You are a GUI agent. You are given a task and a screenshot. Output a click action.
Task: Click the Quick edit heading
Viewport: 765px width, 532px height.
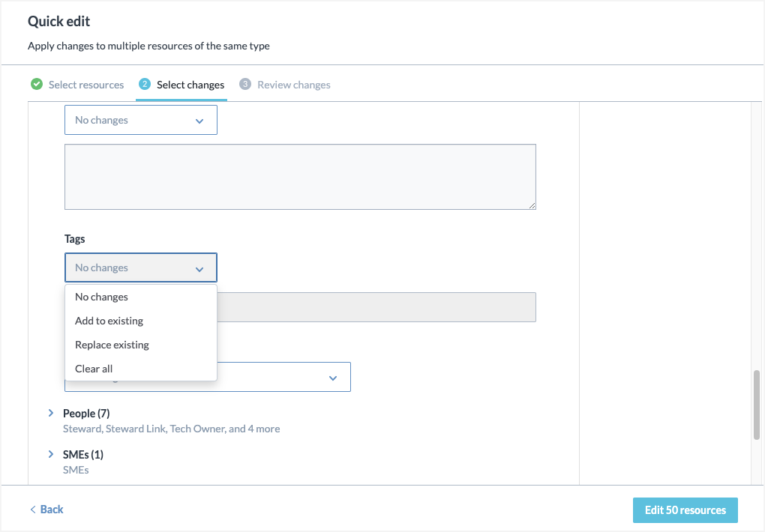coord(59,22)
